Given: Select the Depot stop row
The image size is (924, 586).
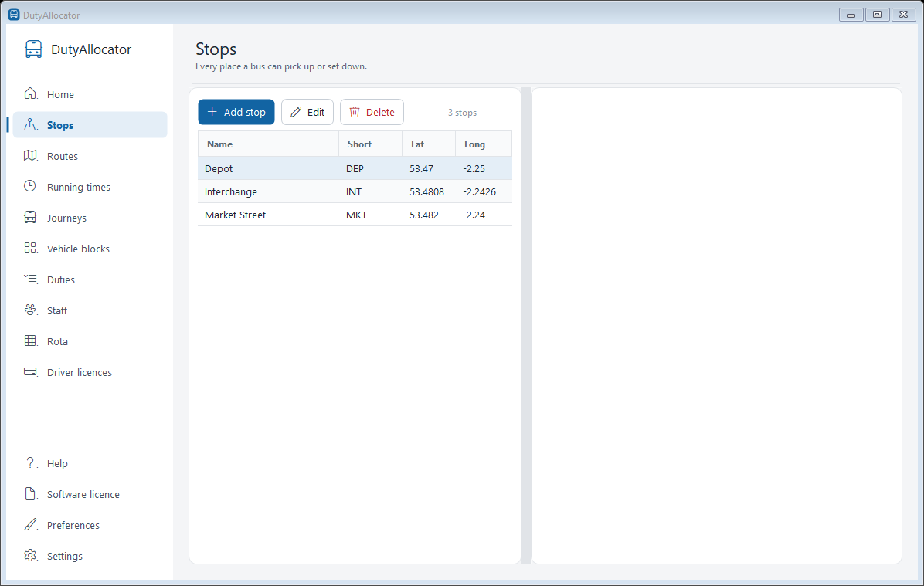Looking at the screenshot, I should (x=355, y=168).
